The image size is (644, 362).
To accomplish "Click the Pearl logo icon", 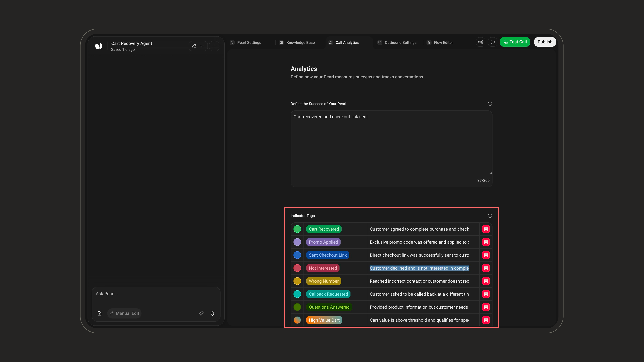I will coord(98,46).
